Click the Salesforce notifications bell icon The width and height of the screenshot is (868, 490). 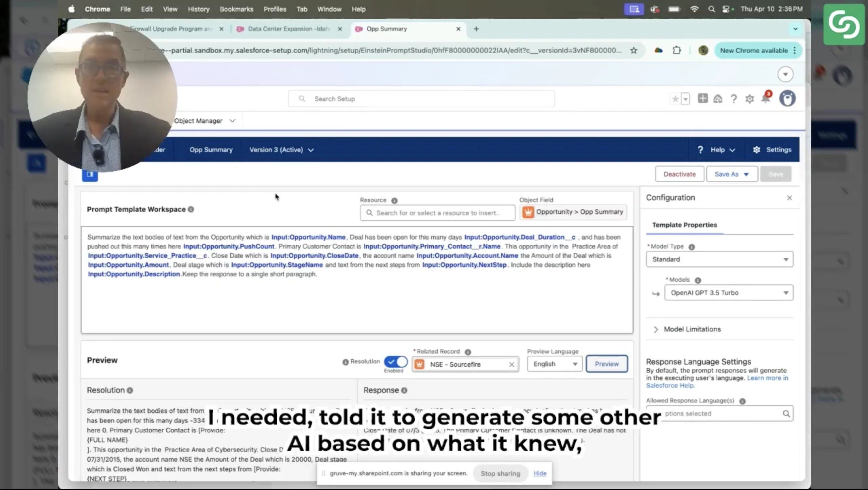tap(765, 99)
